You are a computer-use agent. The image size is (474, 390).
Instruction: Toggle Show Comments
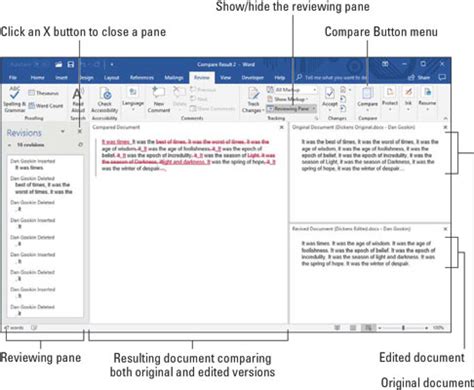212,108
